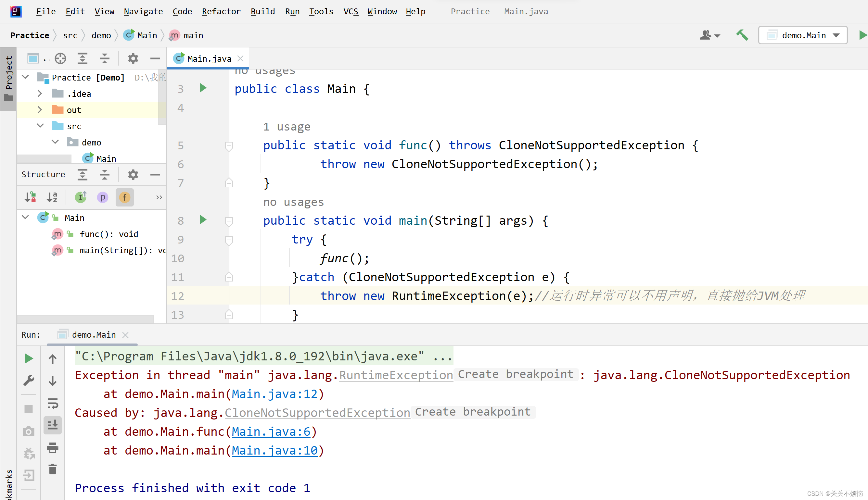Click the Build project hammer icon

[742, 35]
